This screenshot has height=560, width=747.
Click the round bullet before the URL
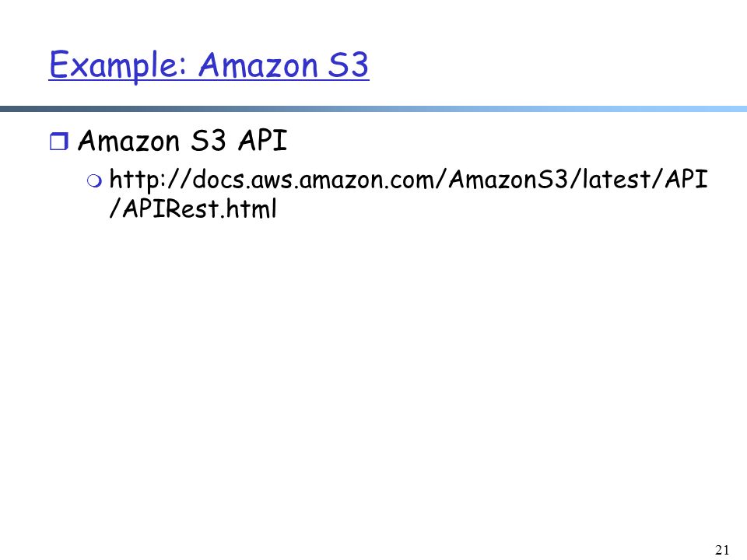(x=94, y=181)
